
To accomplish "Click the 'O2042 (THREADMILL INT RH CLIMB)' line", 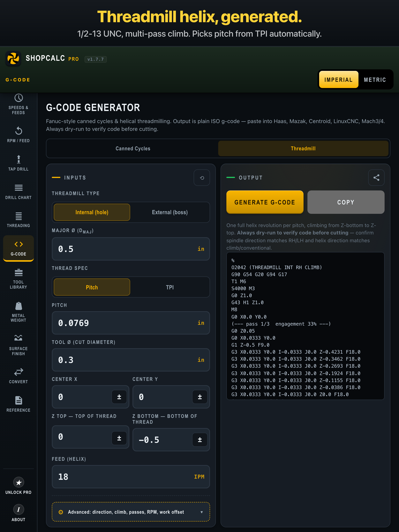I will (277, 267).
